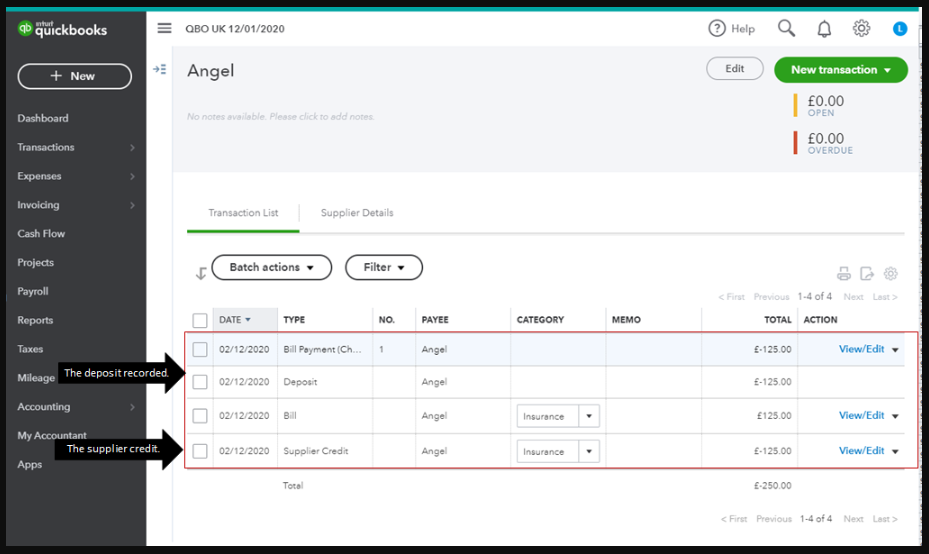Expand action arrow on Supplier Credit row

[x=895, y=451]
